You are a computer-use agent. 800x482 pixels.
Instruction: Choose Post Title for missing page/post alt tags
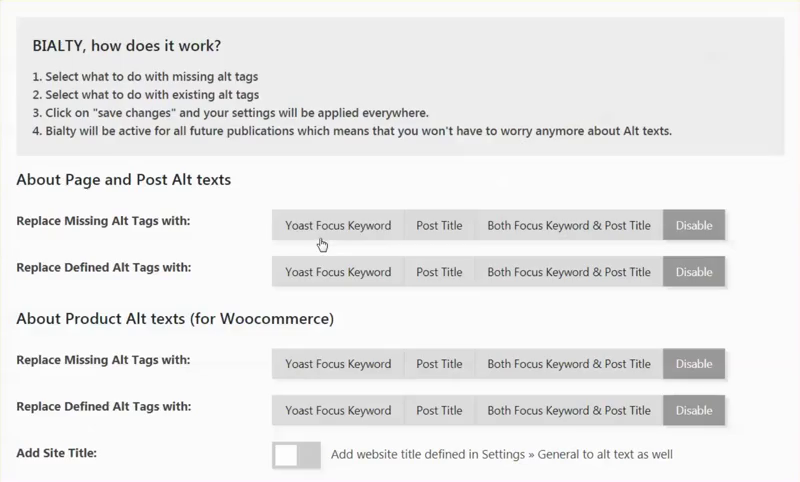(439, 225)
